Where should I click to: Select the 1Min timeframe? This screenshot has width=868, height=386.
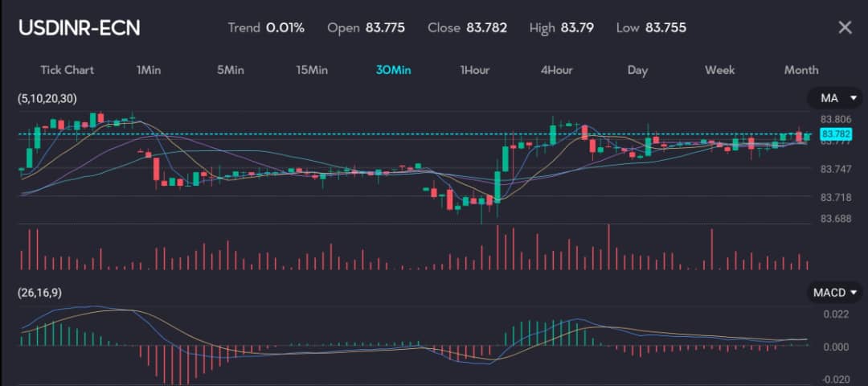click(149, 70)
